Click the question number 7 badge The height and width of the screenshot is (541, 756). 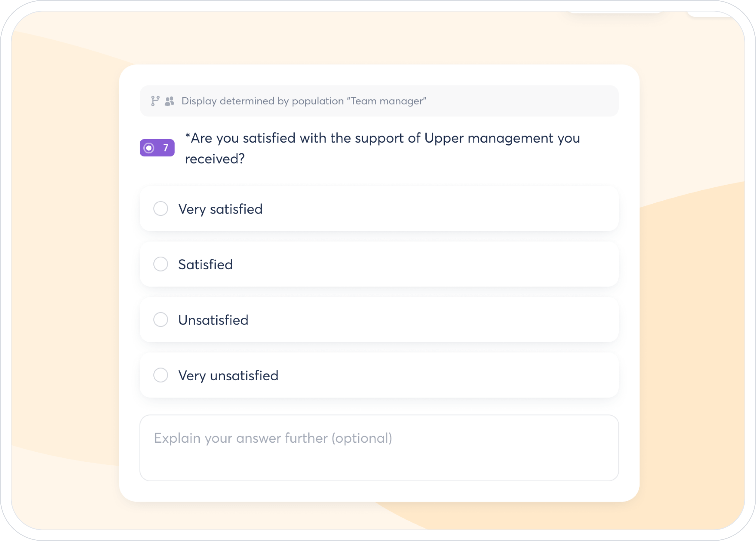click(x=165, y=148)
